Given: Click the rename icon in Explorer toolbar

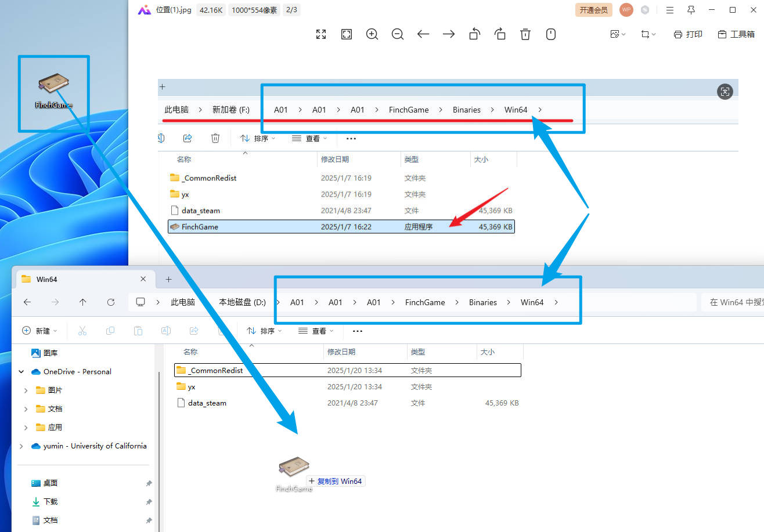Looking at the screenshot, I should pos(165,331).
